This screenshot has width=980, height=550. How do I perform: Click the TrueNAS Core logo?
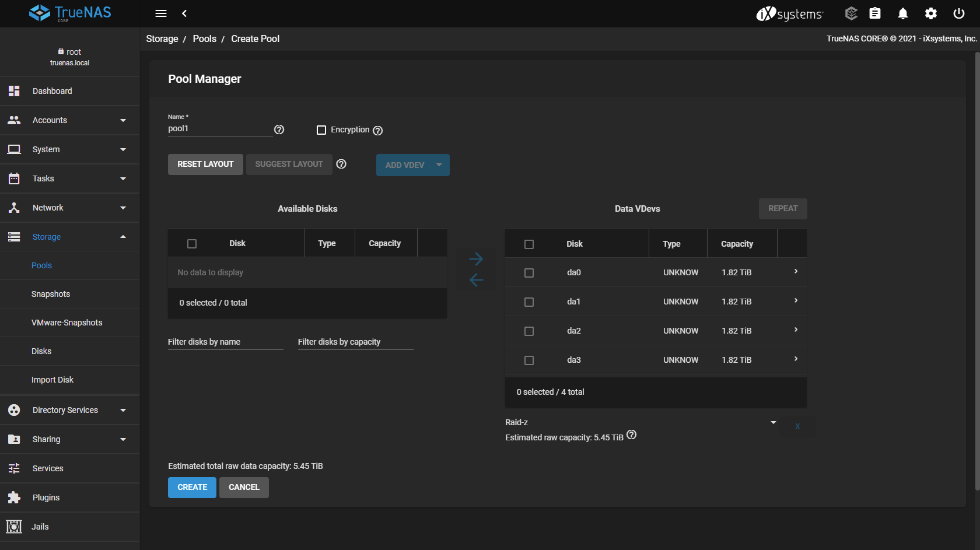[x=70, y=13]
